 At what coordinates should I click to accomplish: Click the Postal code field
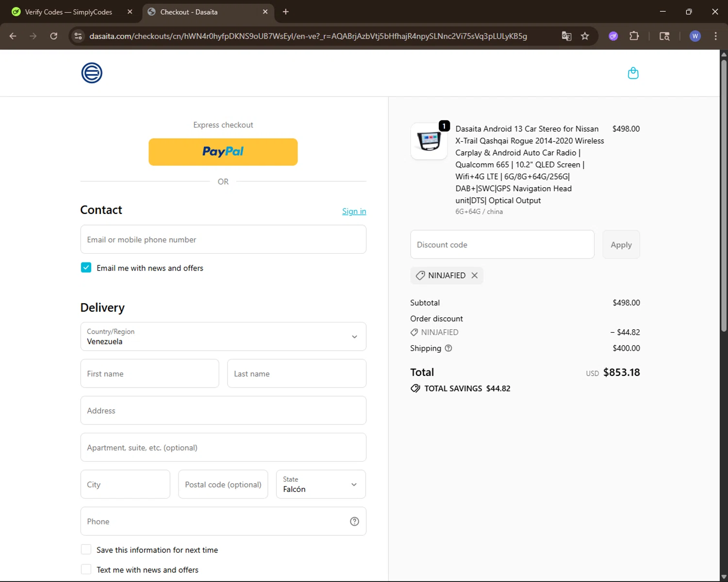coord(223,484)
